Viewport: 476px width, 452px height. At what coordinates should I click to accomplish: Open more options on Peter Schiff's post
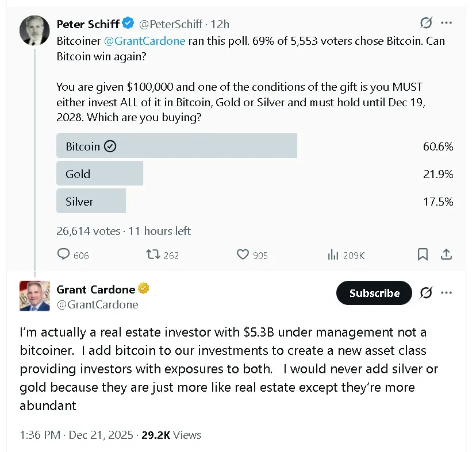(x=446, y=24)
